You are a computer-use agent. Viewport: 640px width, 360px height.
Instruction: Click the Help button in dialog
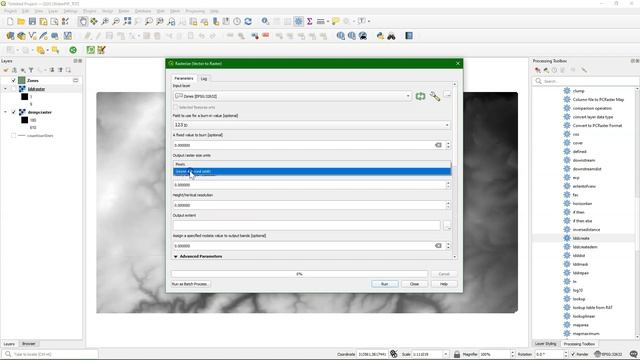pyautogui.click(x=444, y=284)
